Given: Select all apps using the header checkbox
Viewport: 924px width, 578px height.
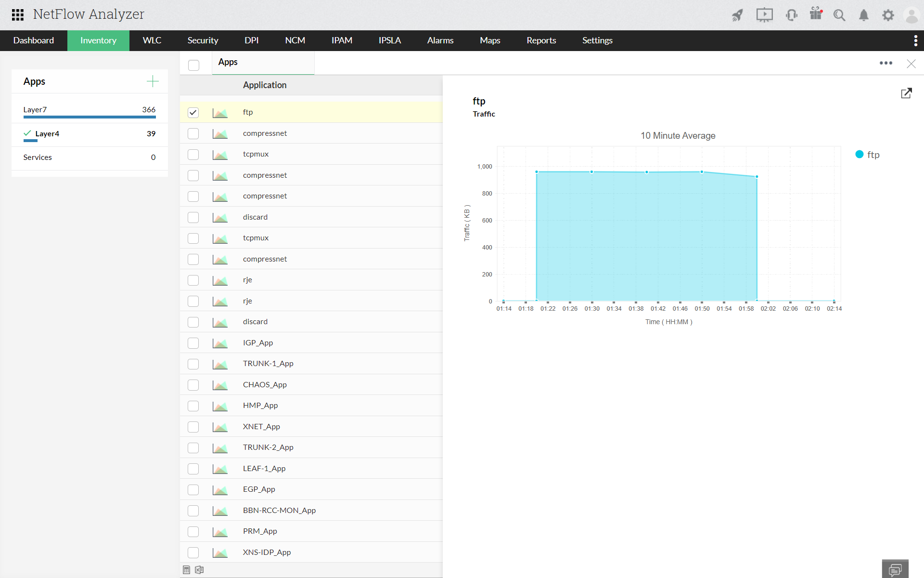Looking at the screenshot, I should [x=193, y=65].
